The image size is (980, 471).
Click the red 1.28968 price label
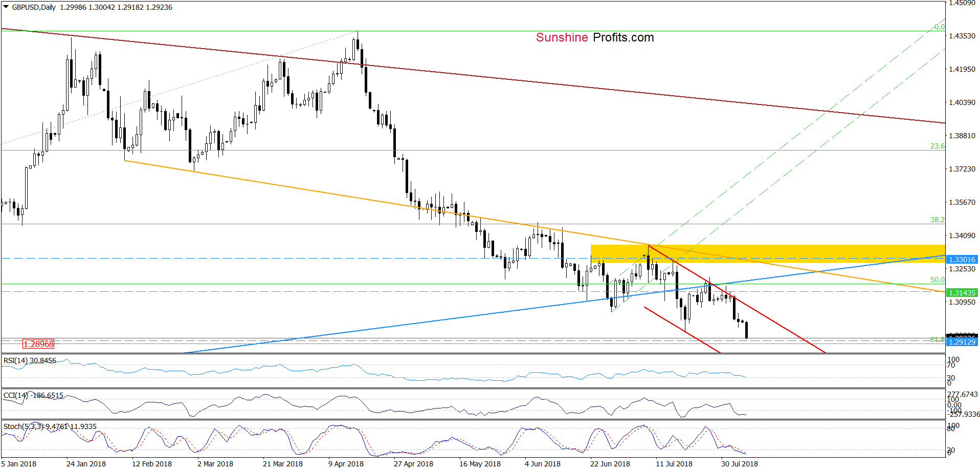point(38,344)
